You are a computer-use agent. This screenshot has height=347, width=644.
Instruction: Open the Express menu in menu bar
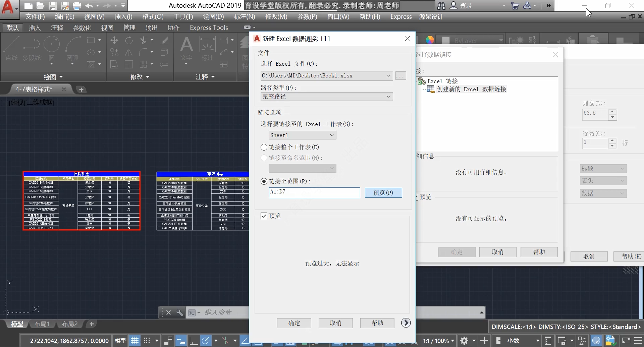click(x=401, y=16)
